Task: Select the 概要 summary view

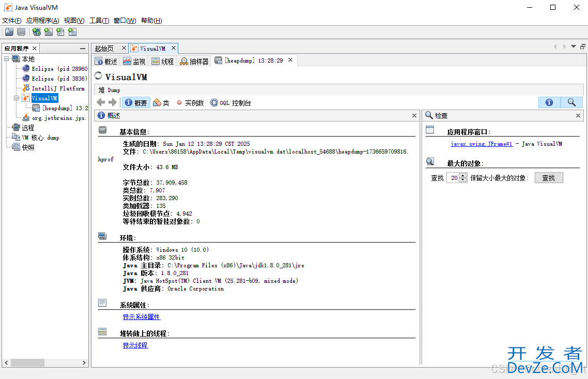Action: pos(136,103)
